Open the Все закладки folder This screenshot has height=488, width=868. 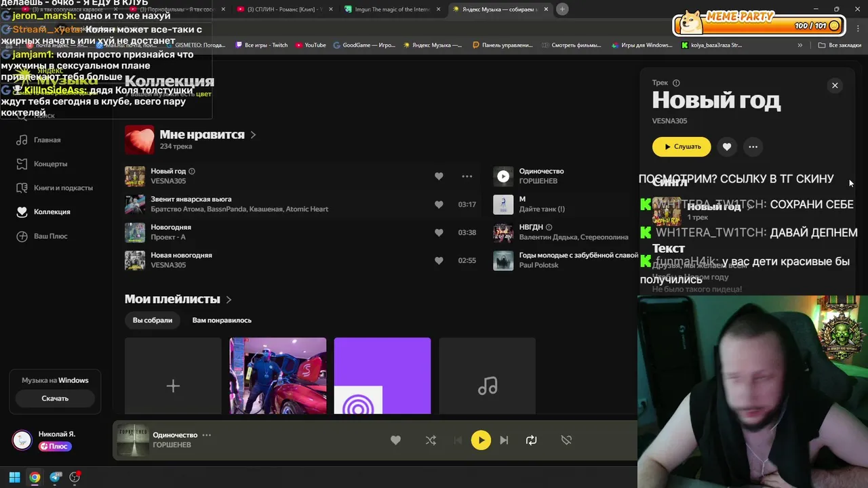tap(840, 45)
